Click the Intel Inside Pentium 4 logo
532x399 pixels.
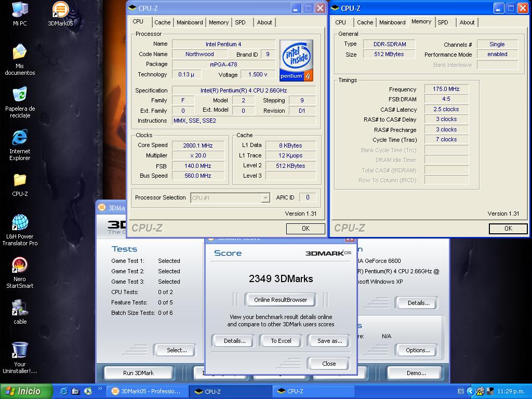296,60
